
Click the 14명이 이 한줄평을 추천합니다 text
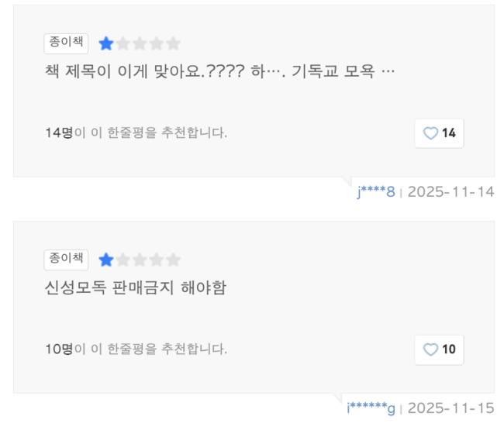pos(136,132)
